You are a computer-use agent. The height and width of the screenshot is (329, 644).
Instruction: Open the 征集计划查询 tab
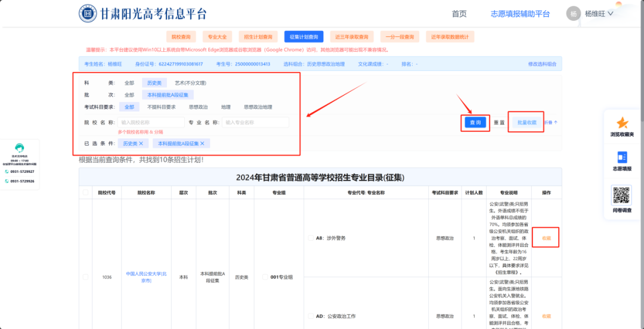[304, 36]
